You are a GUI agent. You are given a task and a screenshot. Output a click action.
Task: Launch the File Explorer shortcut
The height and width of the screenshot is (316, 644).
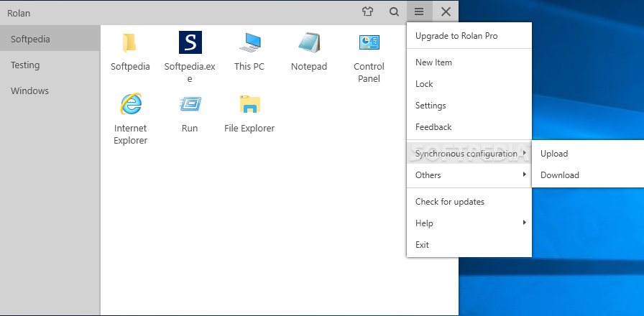click(249, 113)
